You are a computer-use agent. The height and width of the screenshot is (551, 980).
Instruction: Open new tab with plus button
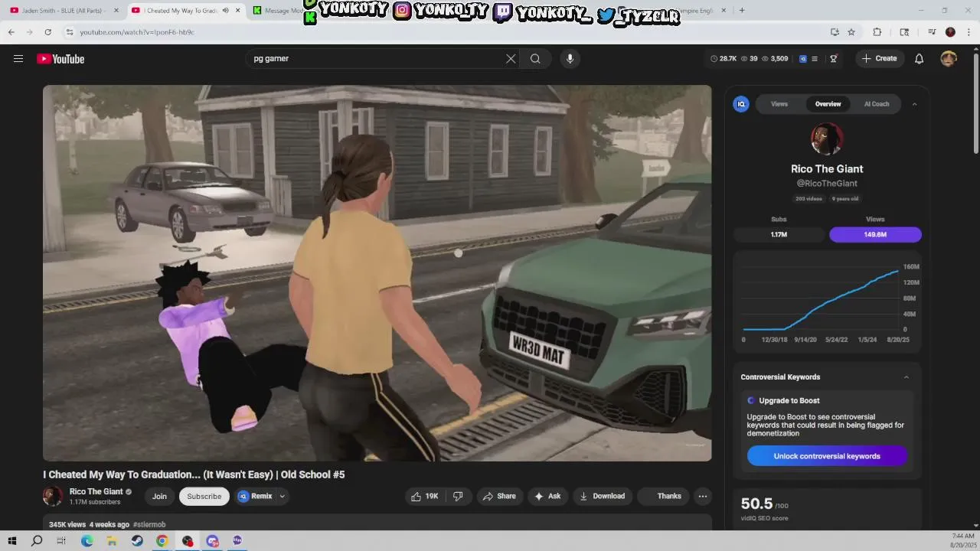pos(742,11)
